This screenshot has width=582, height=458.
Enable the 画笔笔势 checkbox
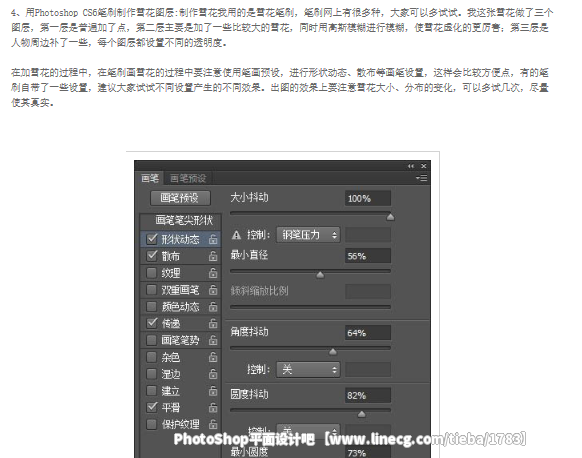[151, 340]
